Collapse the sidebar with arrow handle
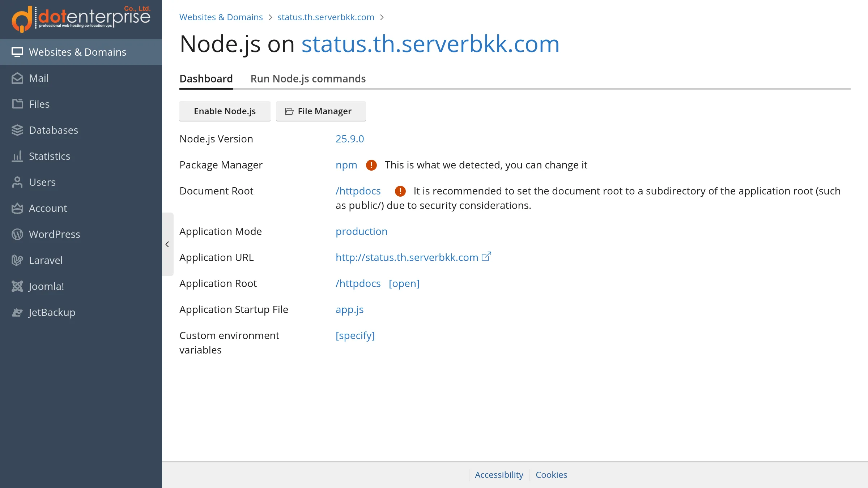The image size is (868, 488). click(167, 244)
